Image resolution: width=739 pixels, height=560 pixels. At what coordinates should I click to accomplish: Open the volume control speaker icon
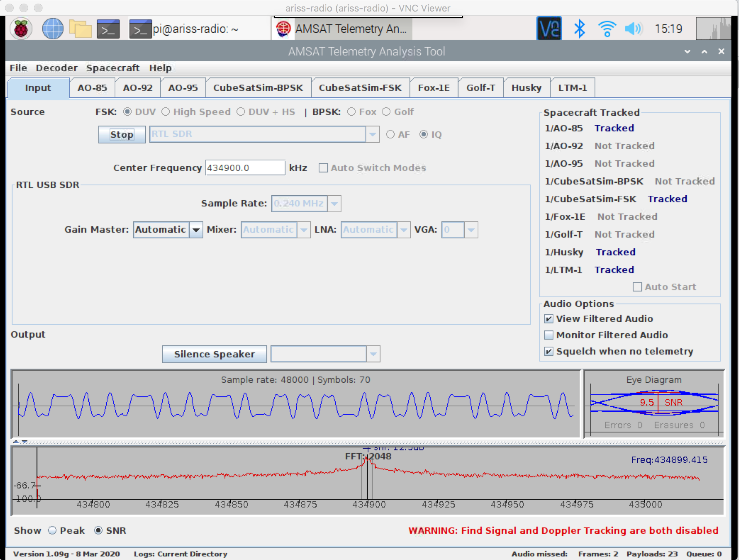click(633, 28)
